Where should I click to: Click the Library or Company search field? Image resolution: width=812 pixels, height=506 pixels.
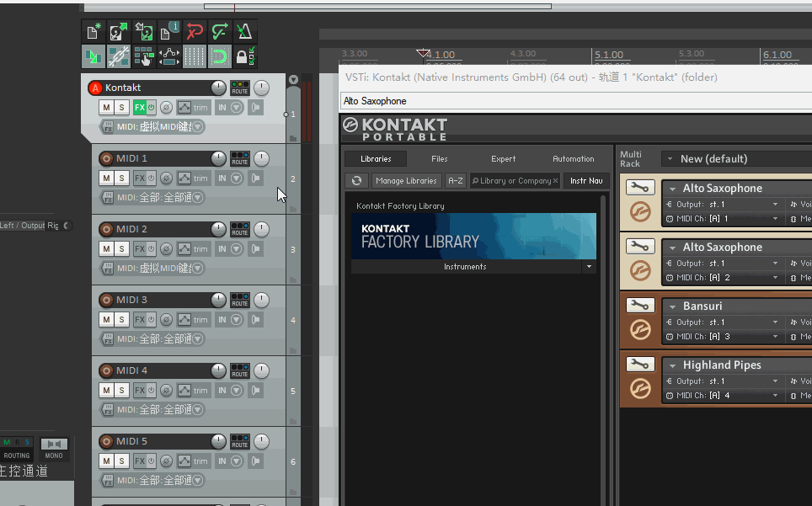click(516, 180)
